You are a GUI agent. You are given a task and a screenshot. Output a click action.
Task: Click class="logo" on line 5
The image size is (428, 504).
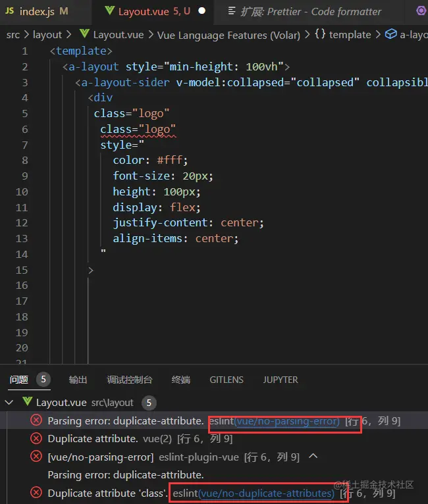pos(132,113)
